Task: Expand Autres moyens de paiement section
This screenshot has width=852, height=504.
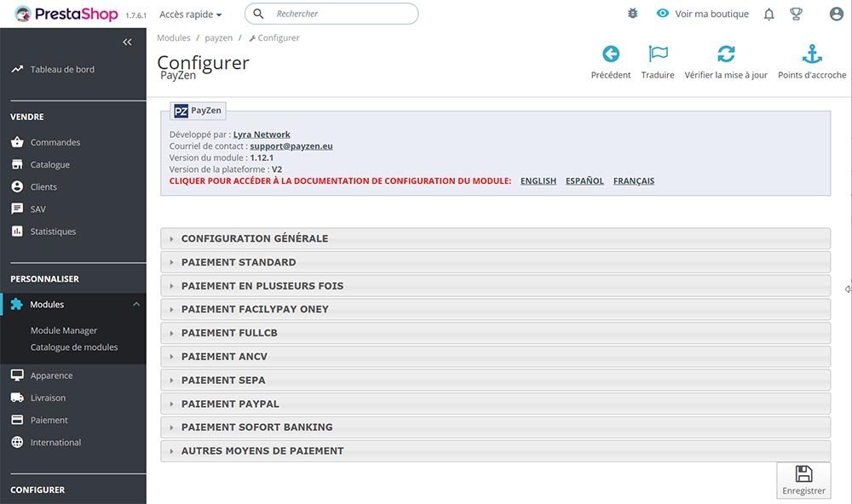Action: click(495, 450)
